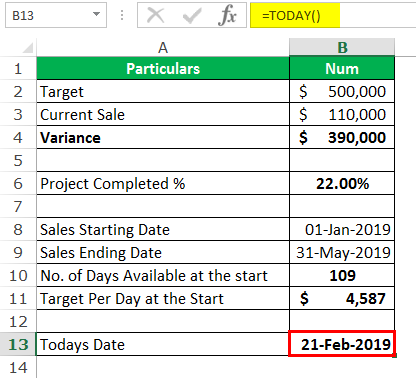Confirm the entry with the checkmark icon
The height and width of the screenshot is (378, 416).
coord(192,15)
